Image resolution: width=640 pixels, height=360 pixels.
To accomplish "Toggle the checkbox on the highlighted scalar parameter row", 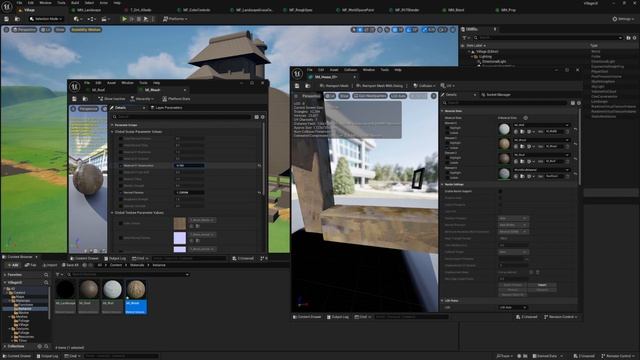I will pos(120,166).
